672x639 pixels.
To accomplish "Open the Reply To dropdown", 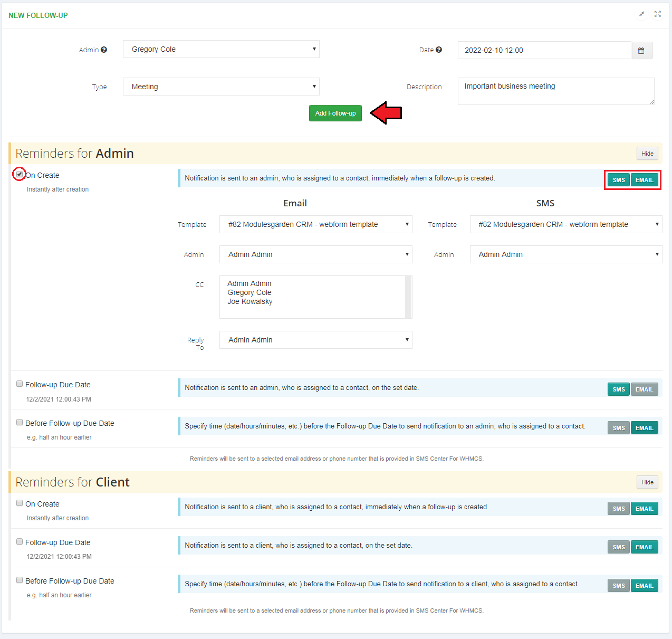I will click(x=315, y=340).
